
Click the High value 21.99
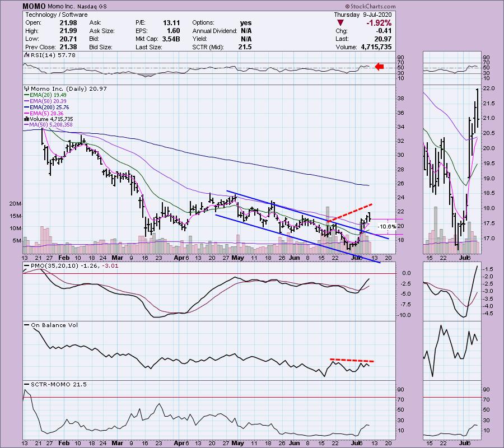click(x=68, y=31)
